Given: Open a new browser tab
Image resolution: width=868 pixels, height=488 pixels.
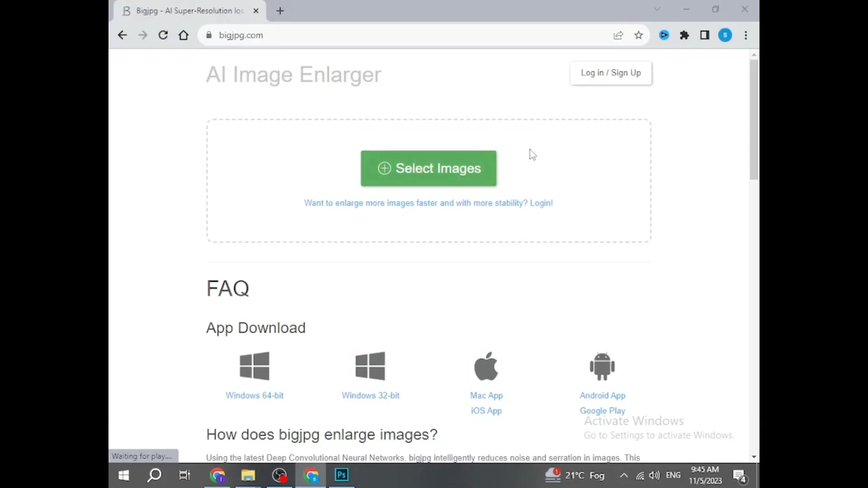Looking at the screenshot, I should [280, 11].
